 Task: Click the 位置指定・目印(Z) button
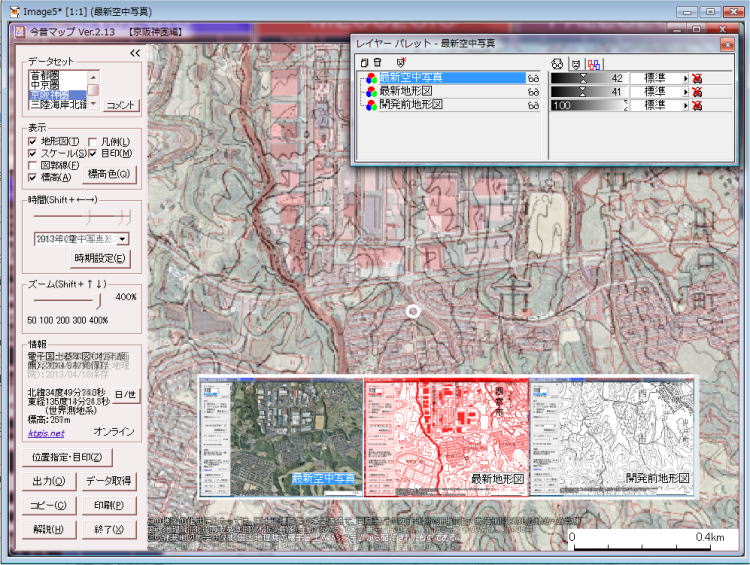tap(67, 457)
